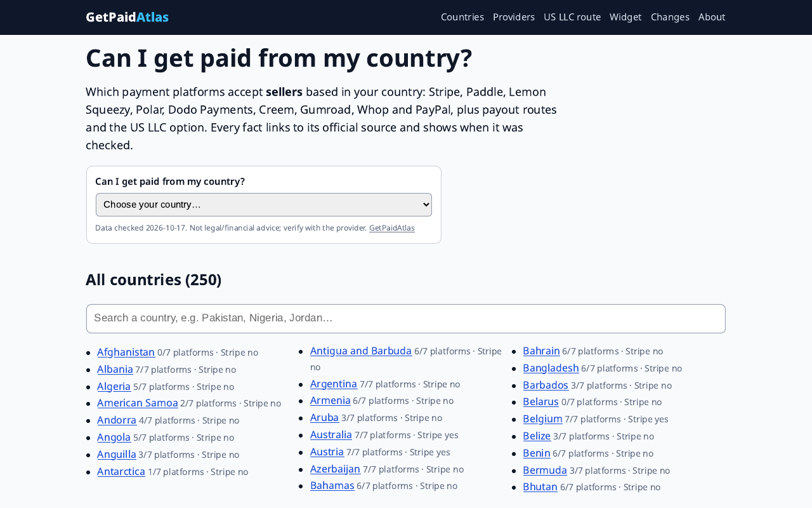Open Antigua and Barbuda link
The height and width of the screenshot is (508, 812).
361,351
